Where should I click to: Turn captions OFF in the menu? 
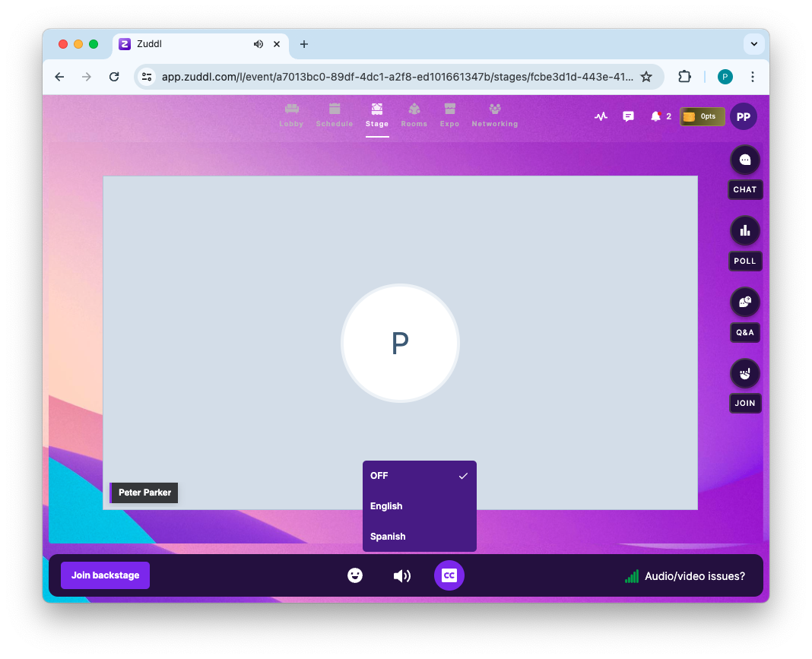click(x=420, y=476)
